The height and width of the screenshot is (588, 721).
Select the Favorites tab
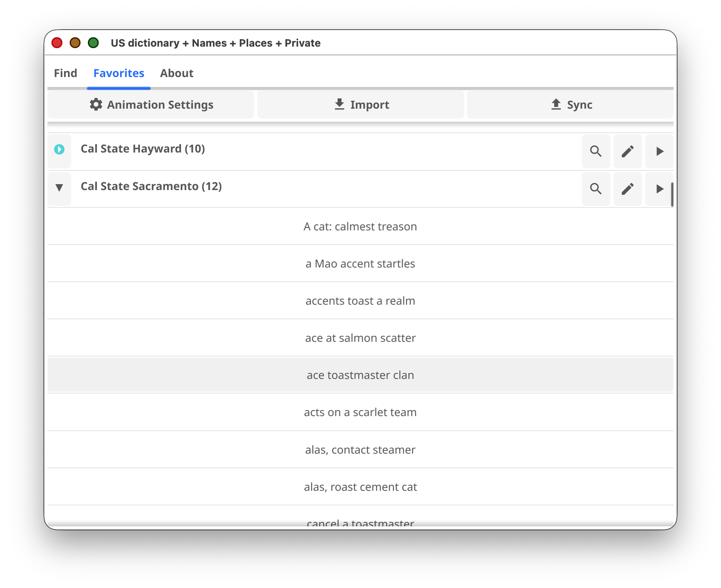pos(119,73)
